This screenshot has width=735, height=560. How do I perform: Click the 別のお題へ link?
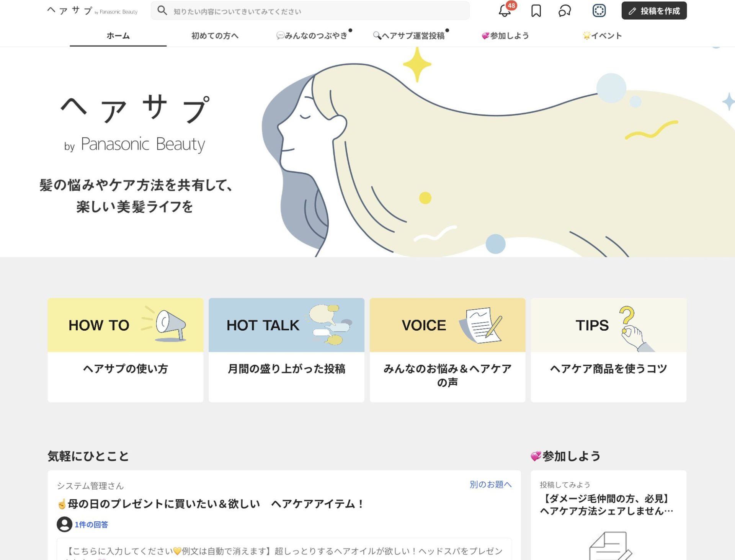(490, 485)
